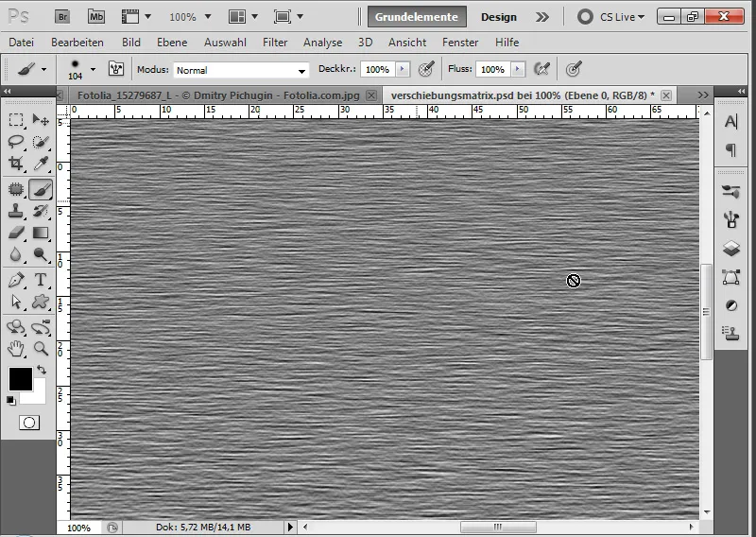Pick the black foreground color swatch
The height and width of the screenshot is (537, 756).
[21, 379]
